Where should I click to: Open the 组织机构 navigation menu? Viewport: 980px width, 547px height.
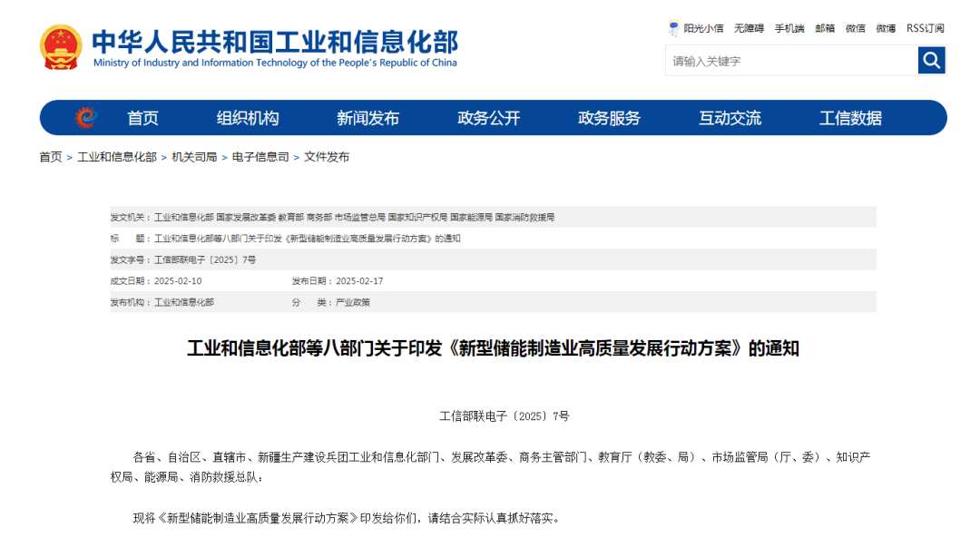tap(248, 118)
